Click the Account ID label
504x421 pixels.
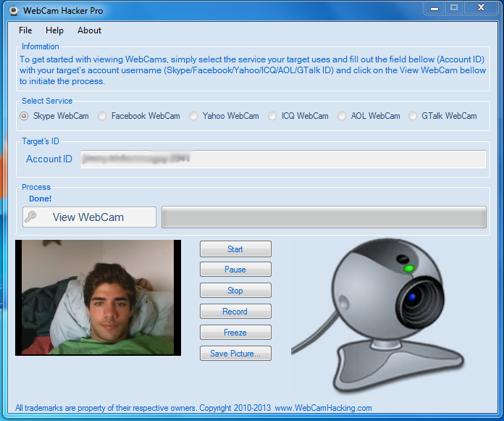pos(49,159)
